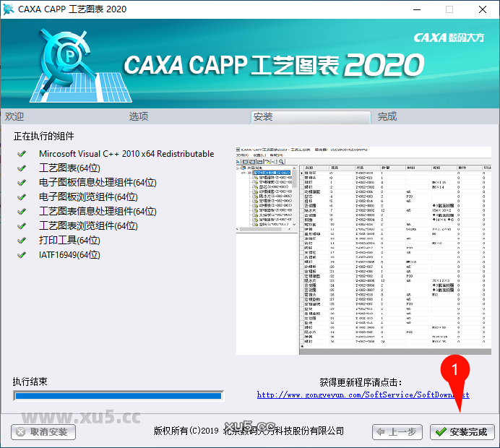This screenshot has height=448, width=500.
Task: Go to the 完成 step tab
Action: click(387, 116)
